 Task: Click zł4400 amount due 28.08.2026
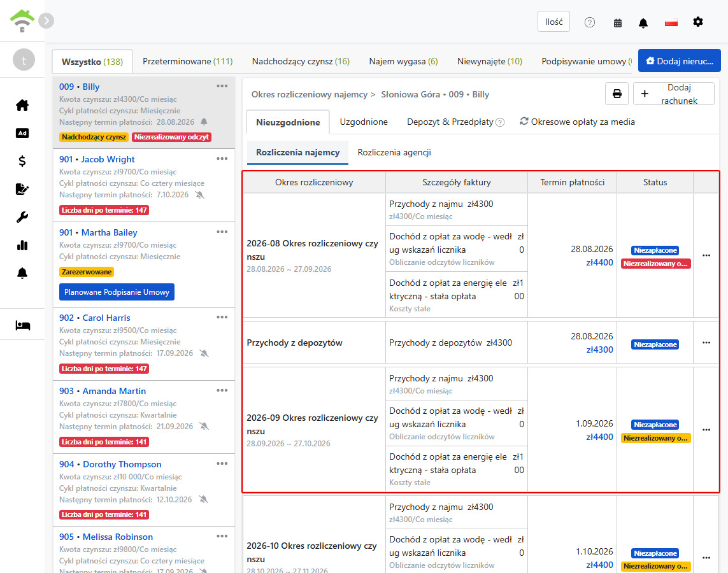[599, 262]
